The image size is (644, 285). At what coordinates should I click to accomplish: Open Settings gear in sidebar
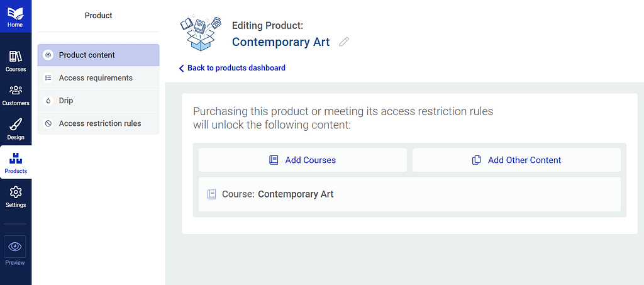coord(16,197)
